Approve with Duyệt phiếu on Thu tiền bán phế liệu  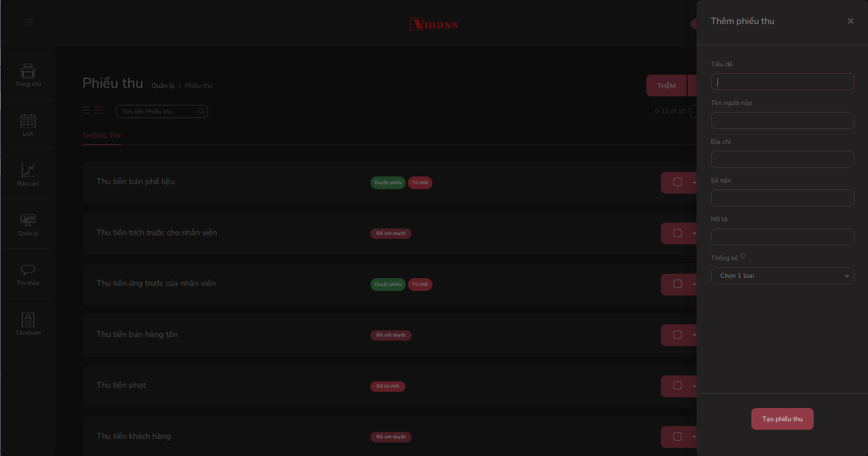(x=388, y=183)
